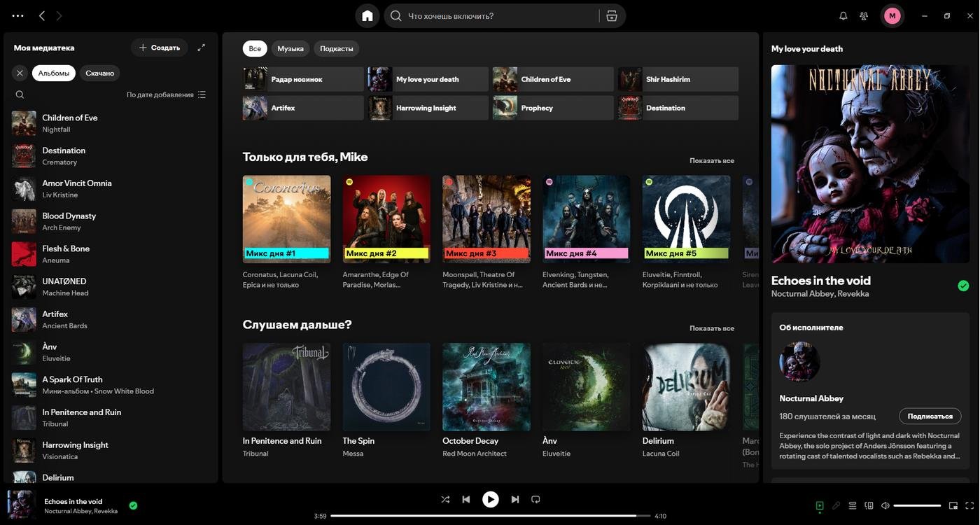Open the notifications bell

pyautogui.click(x=843, y=15)
